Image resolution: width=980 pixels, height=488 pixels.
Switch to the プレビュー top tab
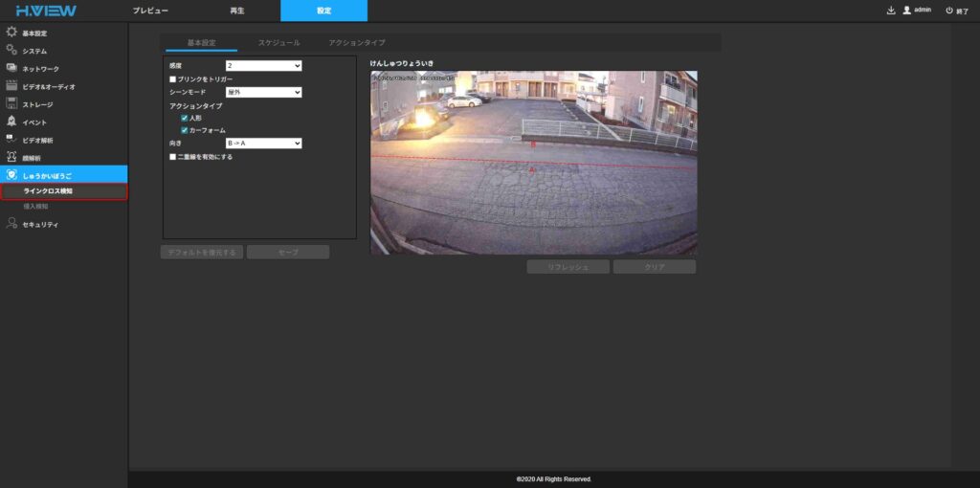[150, 11]
